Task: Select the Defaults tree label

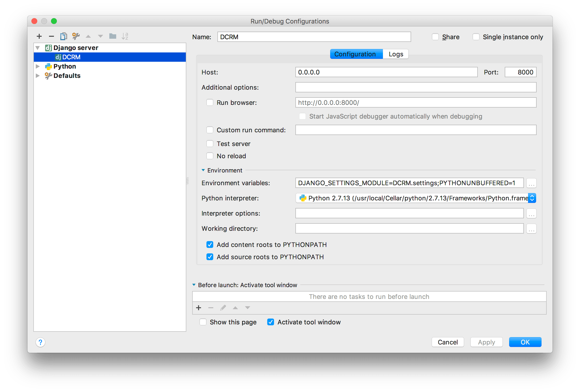Action: (x=67, y=75)
